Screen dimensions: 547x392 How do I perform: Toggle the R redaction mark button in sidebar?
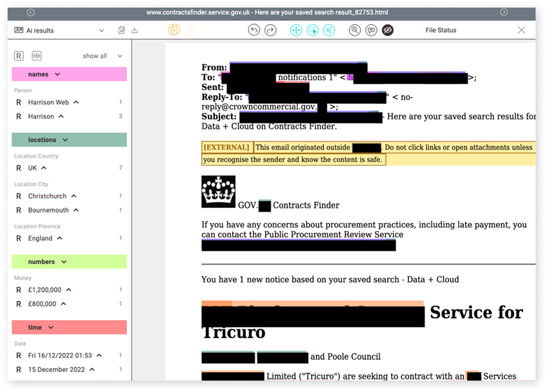click(19, 56)
